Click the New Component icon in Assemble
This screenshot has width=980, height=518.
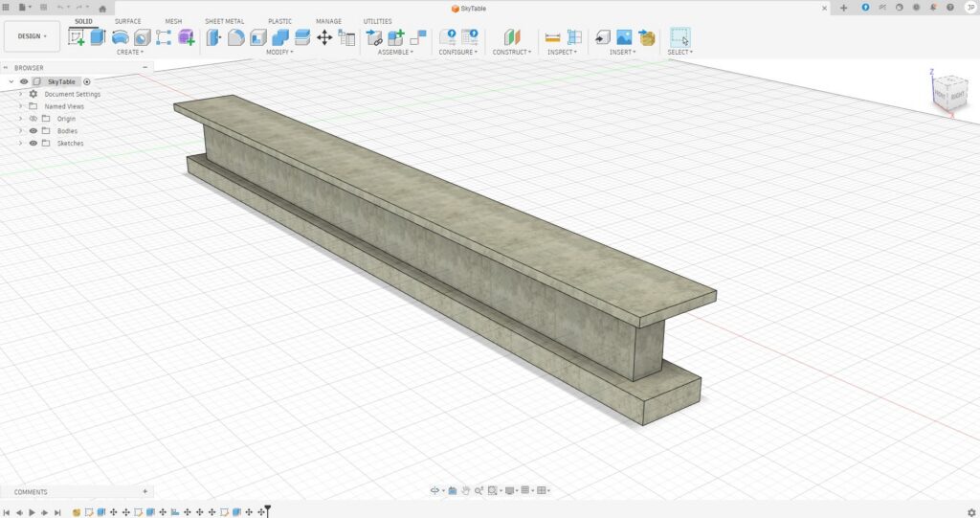tap(396, 37)
